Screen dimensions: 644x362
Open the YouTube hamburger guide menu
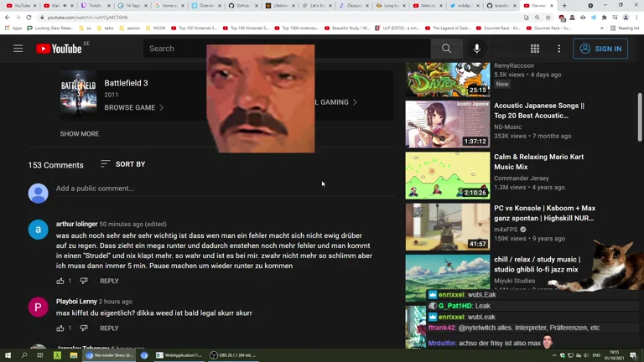[18, 49]
